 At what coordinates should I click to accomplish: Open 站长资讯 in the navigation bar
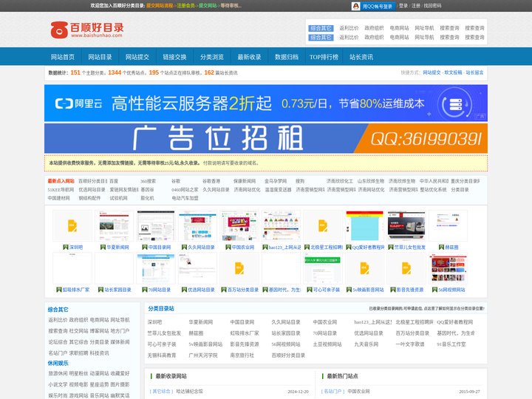361,57
